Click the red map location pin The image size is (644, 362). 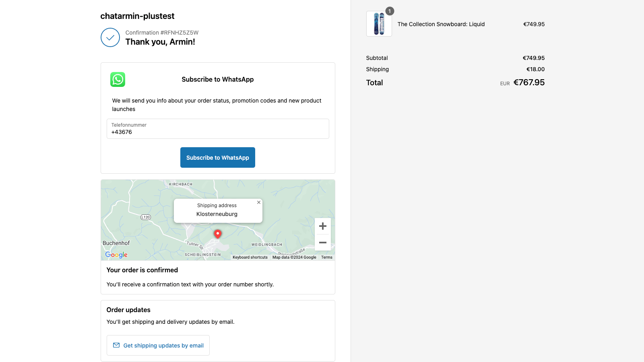[x=218, y=234]
